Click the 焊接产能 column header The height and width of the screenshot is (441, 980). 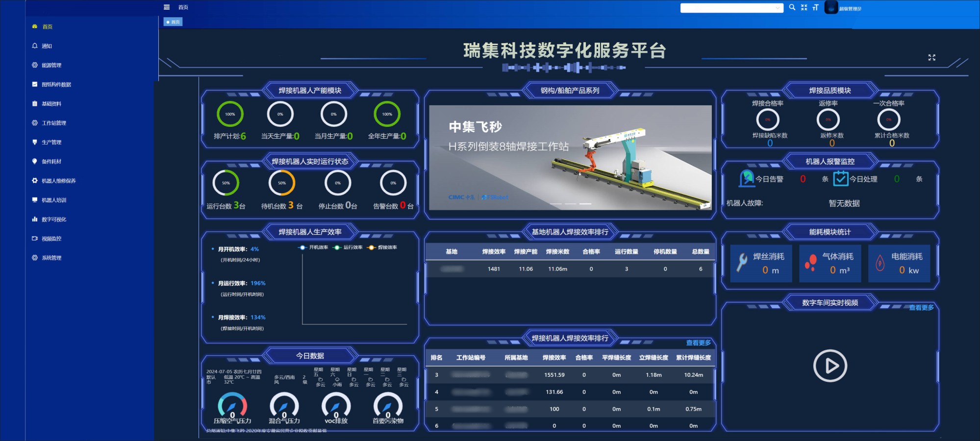526,252
